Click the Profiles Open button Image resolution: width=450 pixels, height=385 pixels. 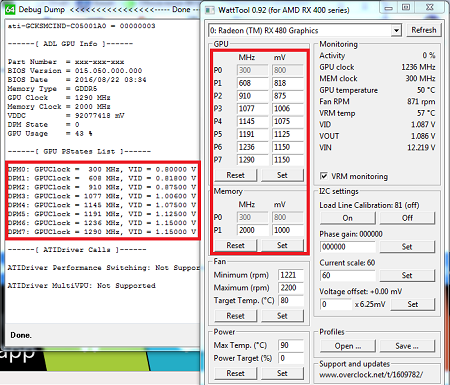point(347,346)
